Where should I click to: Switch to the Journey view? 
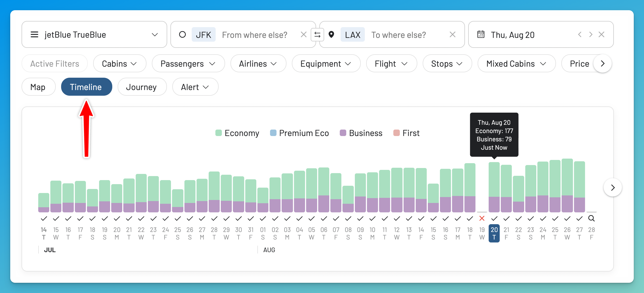(142, 87)
